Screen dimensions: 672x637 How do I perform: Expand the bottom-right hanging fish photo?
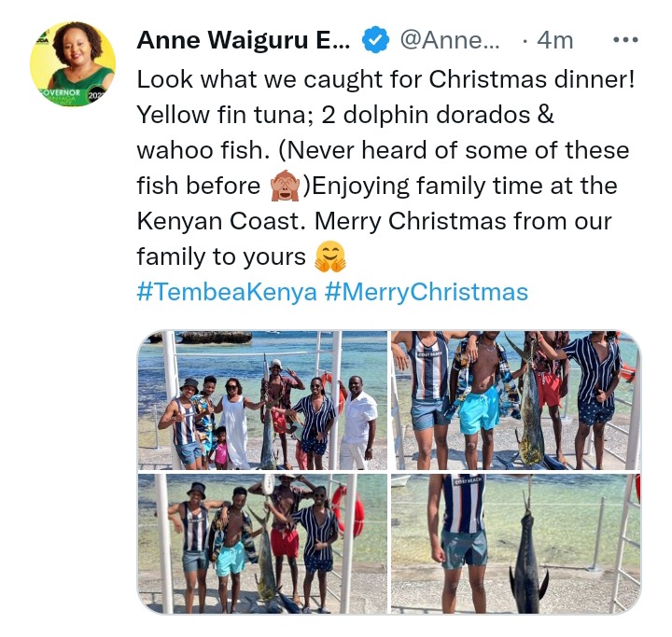click(515, 543)
